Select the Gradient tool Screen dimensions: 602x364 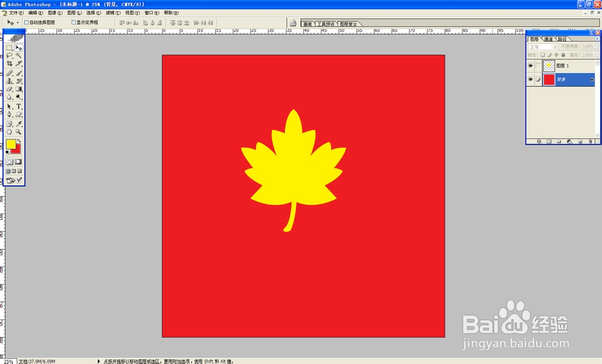(x=19, y=89)
